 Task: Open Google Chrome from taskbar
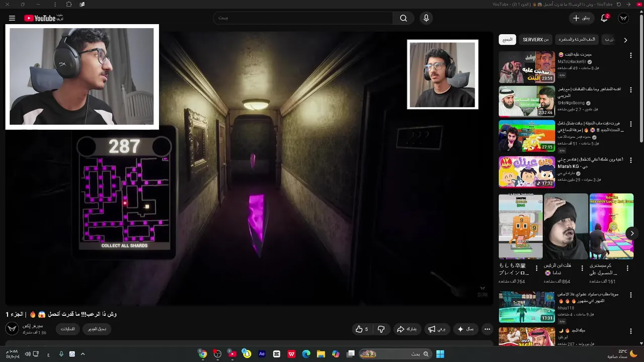pyautogui.click(x=203, y=354)
